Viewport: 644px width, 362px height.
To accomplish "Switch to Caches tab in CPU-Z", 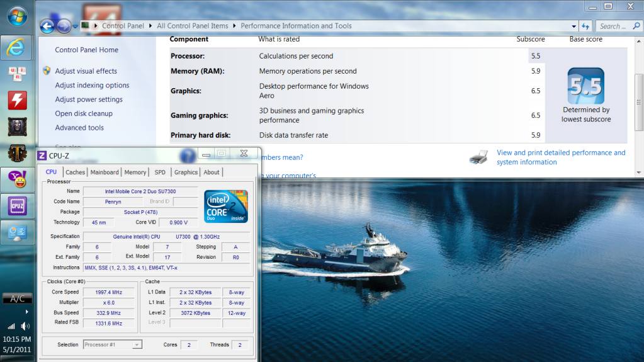I will 75,172.
